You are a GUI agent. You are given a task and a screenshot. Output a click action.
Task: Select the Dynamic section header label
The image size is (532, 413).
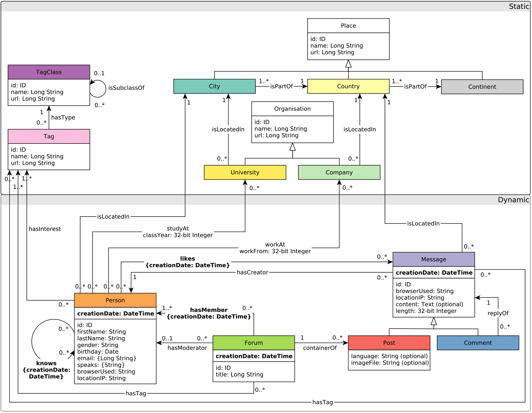tap(513, 200)
